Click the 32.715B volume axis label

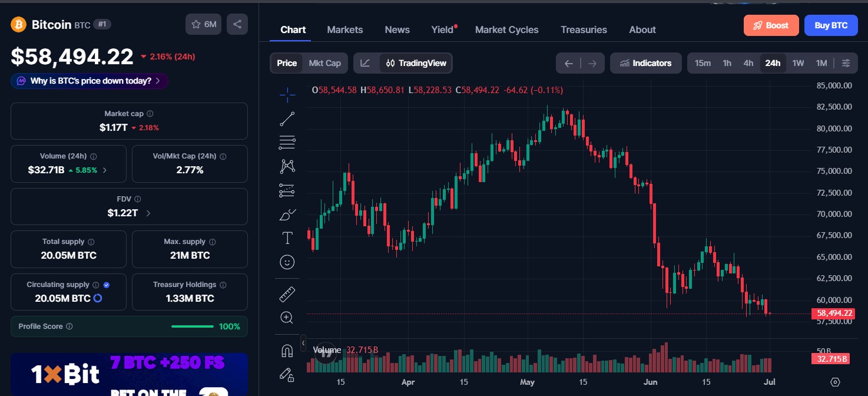[830, 359]
